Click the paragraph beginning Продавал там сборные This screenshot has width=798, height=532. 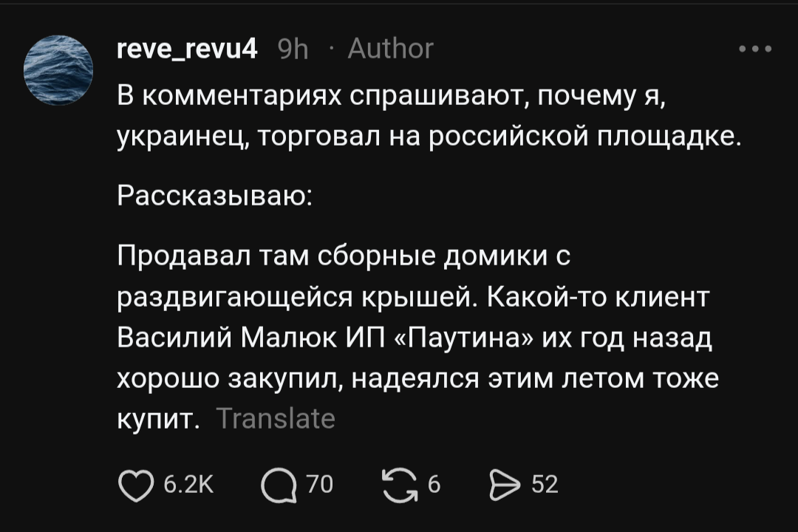[418, 337]
